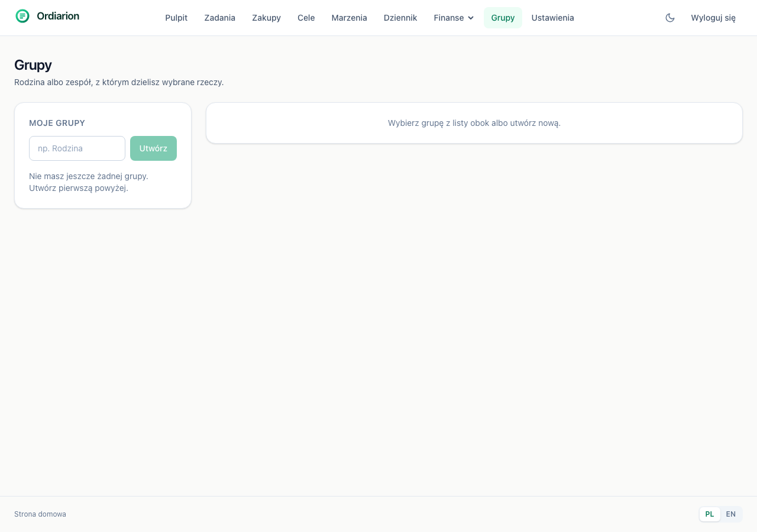
Task: Select the Grupy tab
Action: [x=503, y=18]
